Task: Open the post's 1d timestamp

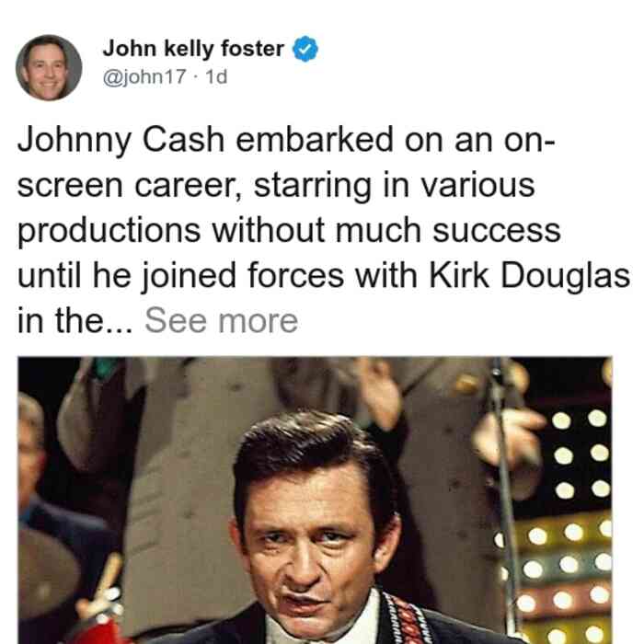Action: point(216,76)
